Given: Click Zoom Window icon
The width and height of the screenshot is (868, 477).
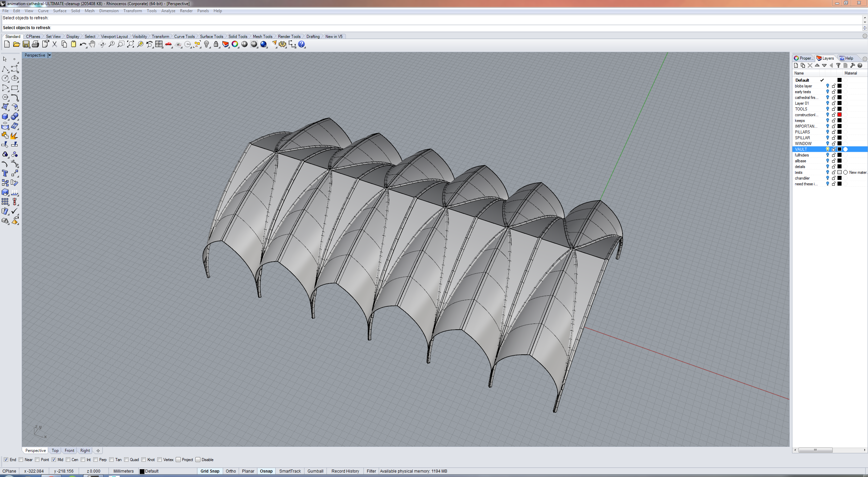Looking at the screenshot, I should [x=121, y=44].
